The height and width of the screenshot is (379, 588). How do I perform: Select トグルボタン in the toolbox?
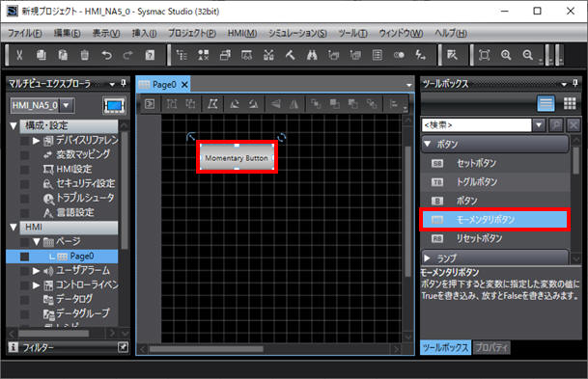(x=495, y=182)
